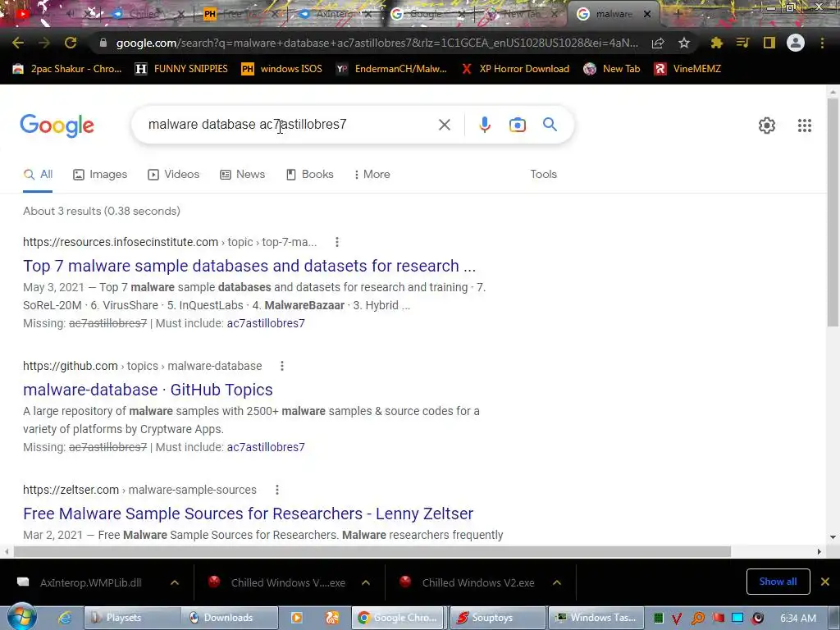Click into the Google search field
The width and height of the screenshot is (840, 630).
[x=290, y=125]
